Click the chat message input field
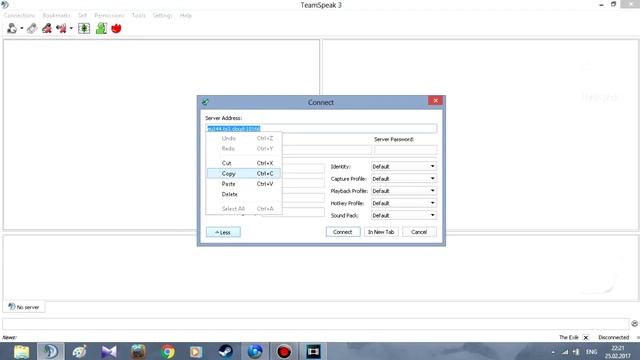This screenshot has width=640, height=360. point(316,324)
